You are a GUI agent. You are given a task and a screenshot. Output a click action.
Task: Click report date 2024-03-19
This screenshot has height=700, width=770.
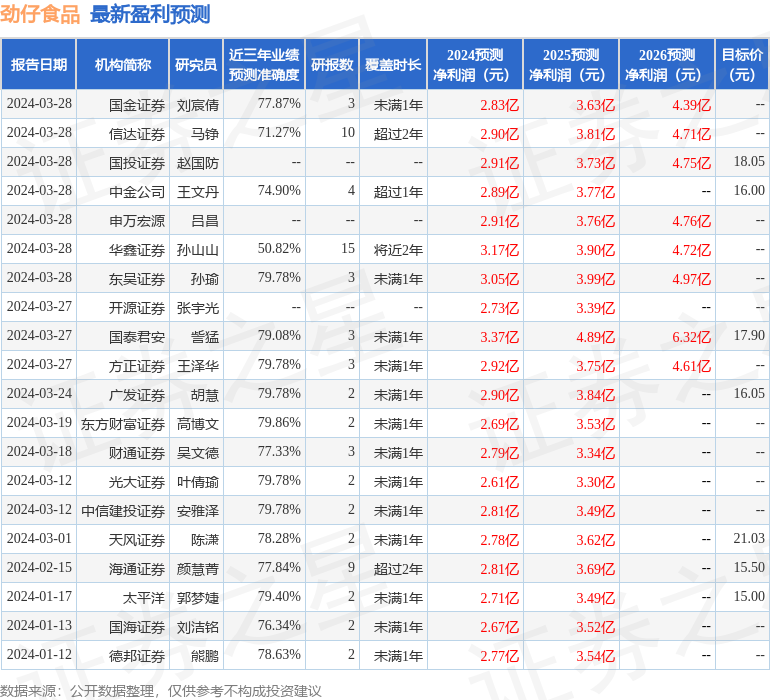tap(39, 422)
